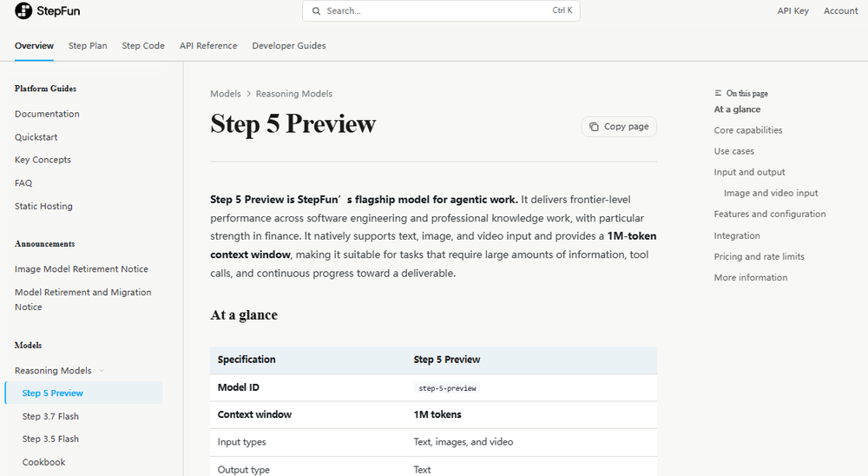
Task: Click the Context window table row label
Action: coord(254,414)
